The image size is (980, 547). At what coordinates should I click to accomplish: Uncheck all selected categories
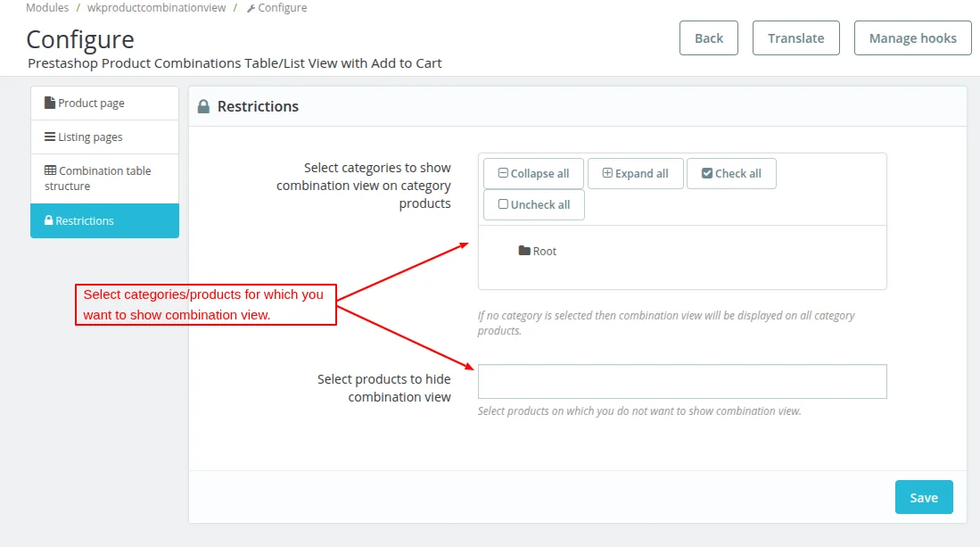(x=533, y=204)
